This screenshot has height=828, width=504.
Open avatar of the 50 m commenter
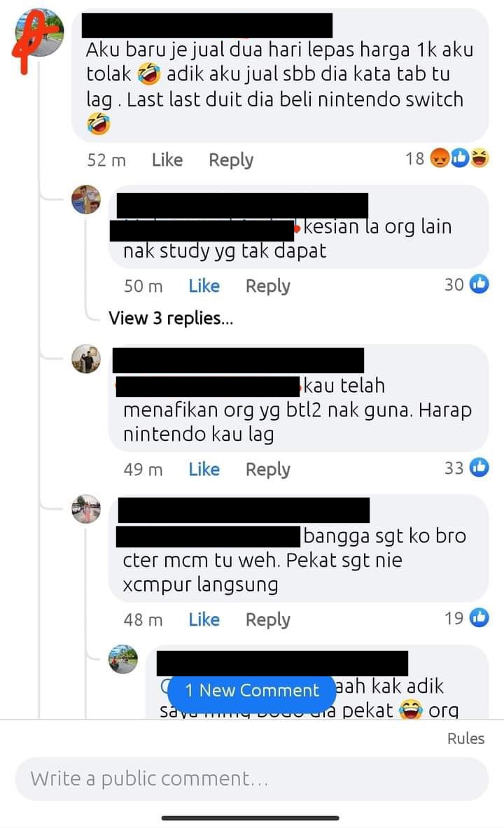tap(86, 199)
